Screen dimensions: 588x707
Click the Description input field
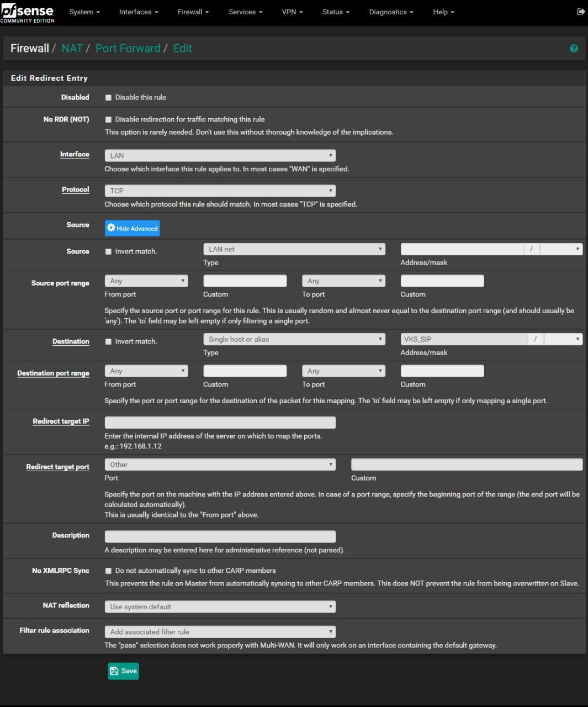pyautogui.click(x=220, y=537)
